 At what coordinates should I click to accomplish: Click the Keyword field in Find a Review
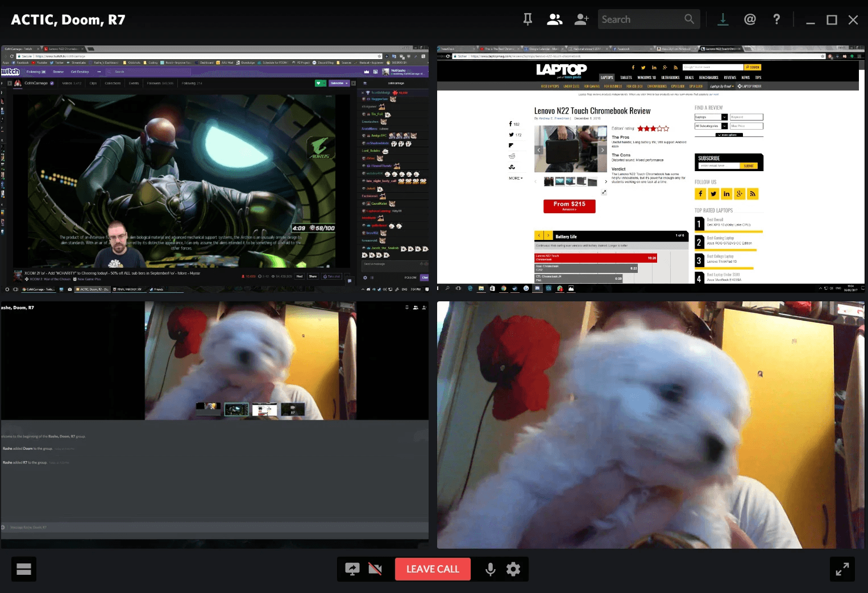(746, 117)
